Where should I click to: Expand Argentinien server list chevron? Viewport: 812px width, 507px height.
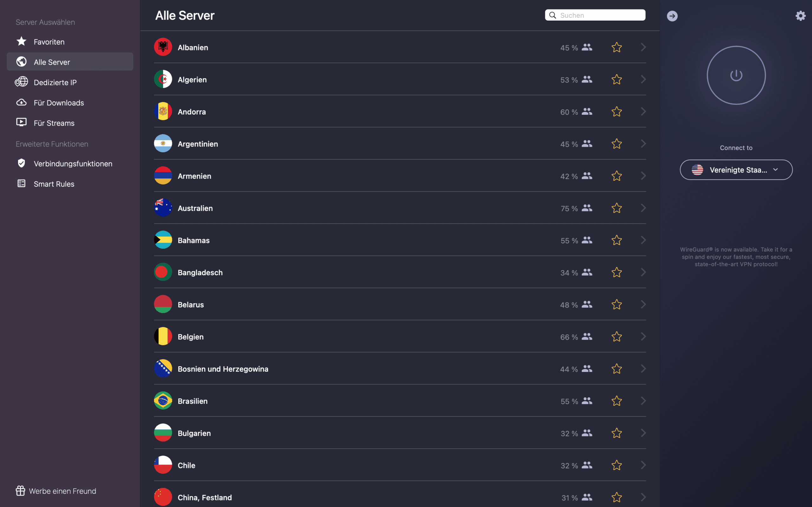click(643, 144)
